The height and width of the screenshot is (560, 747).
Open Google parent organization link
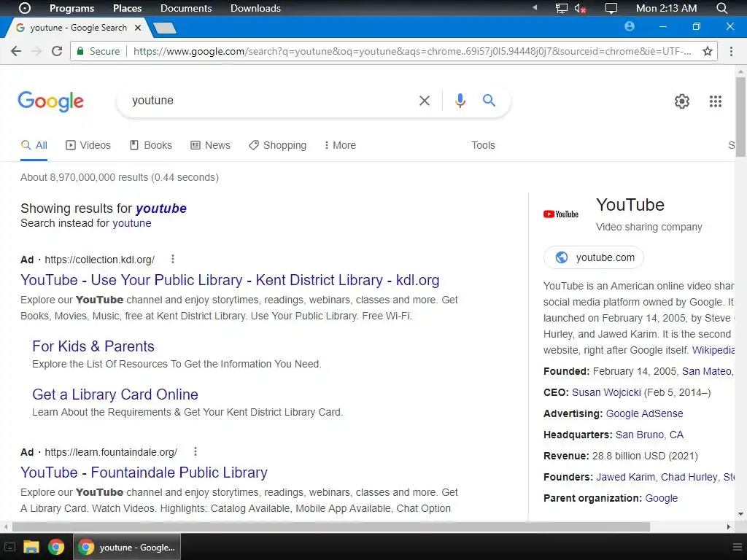[x=661, y=498]
